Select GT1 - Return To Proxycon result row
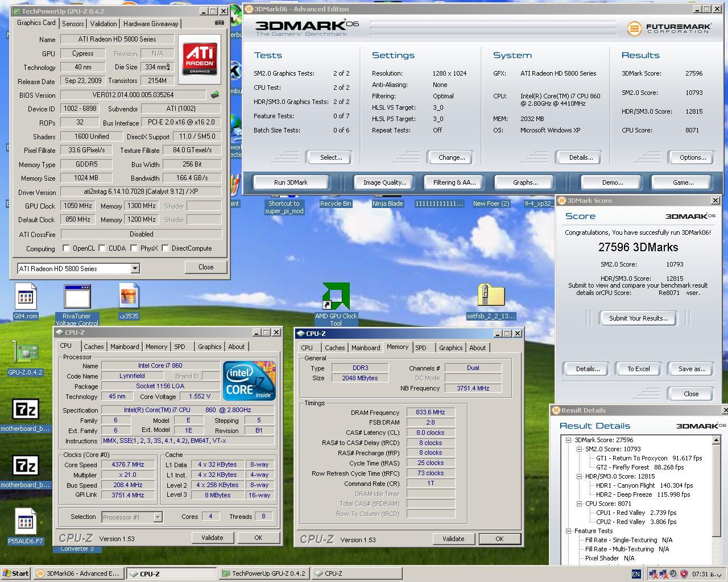 (x=648, y=458)
